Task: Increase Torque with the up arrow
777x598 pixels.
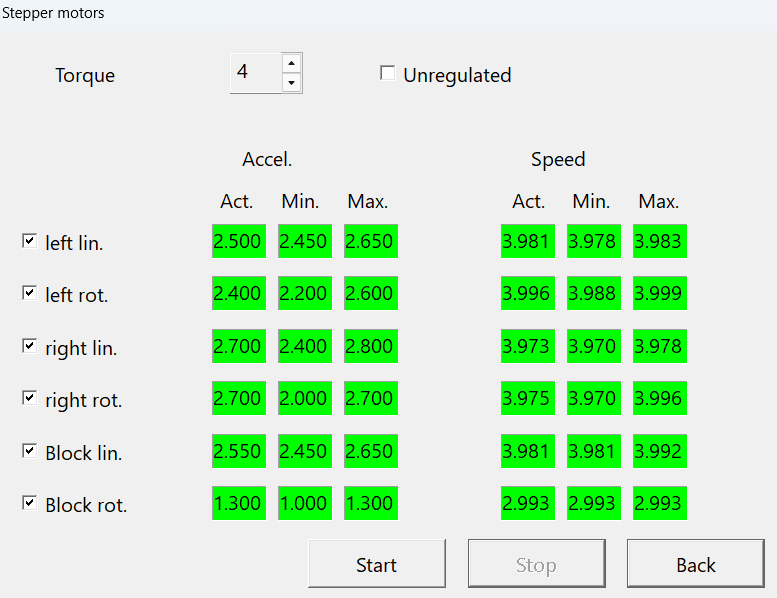Action: pyautogui.click(x=291, y=63)
